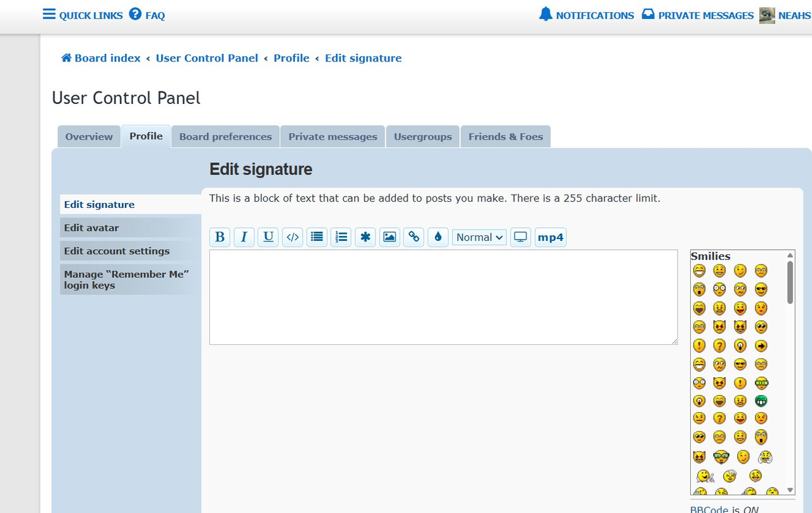The width and height of the screenshot is (812, 513).
Task: Apply underline formatting with the U button
Action: 268,237
